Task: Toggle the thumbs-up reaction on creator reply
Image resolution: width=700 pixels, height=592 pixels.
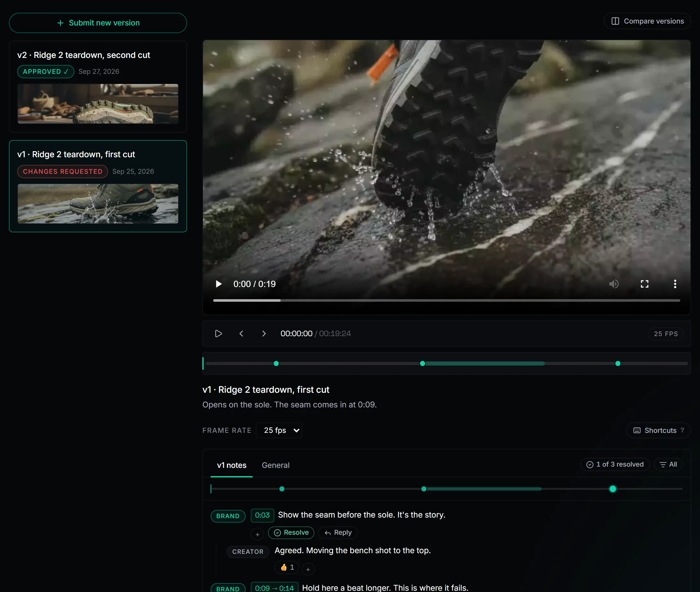Action: point(287,567)
